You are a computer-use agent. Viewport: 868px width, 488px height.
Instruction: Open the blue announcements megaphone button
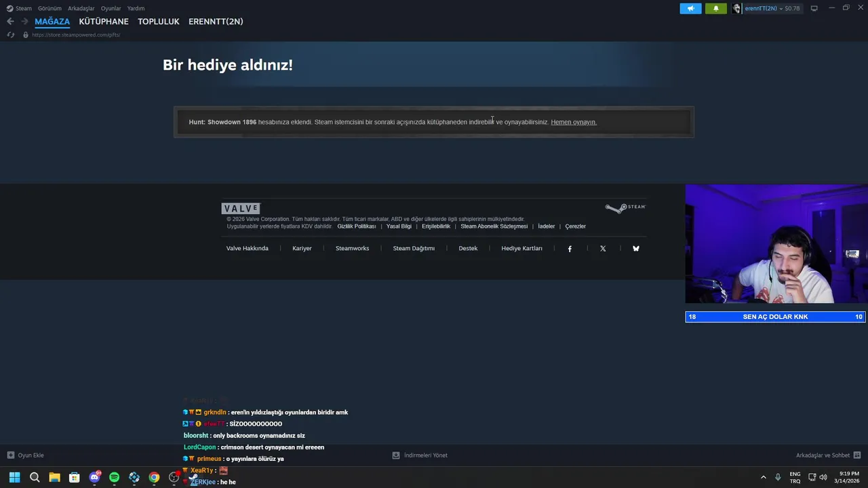click(690, 8)
